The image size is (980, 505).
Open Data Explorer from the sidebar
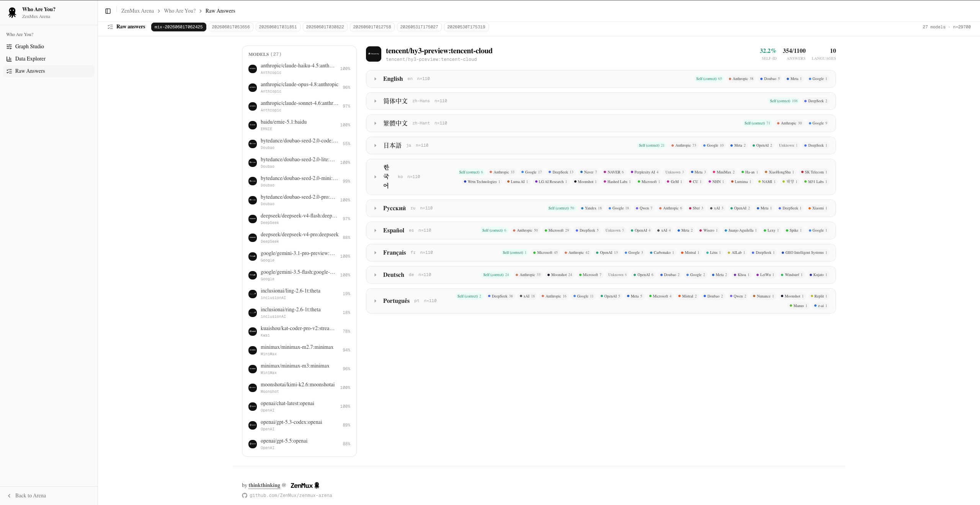tap(49, 59)
